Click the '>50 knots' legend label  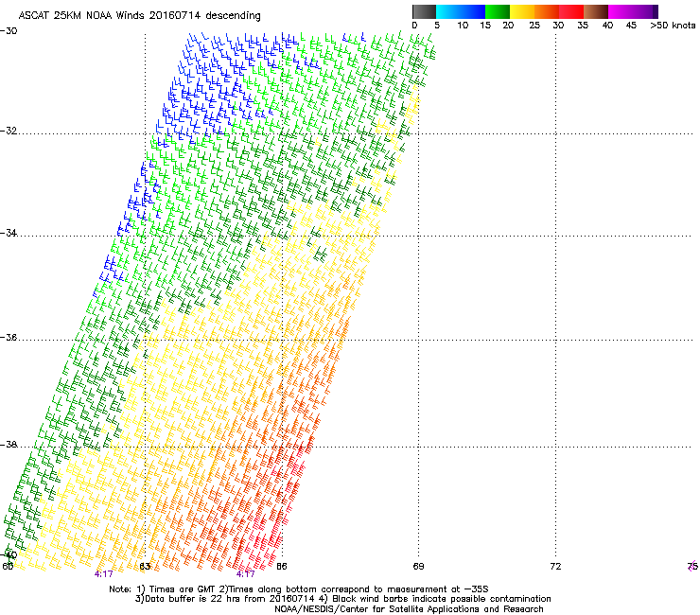pos(673,26)
